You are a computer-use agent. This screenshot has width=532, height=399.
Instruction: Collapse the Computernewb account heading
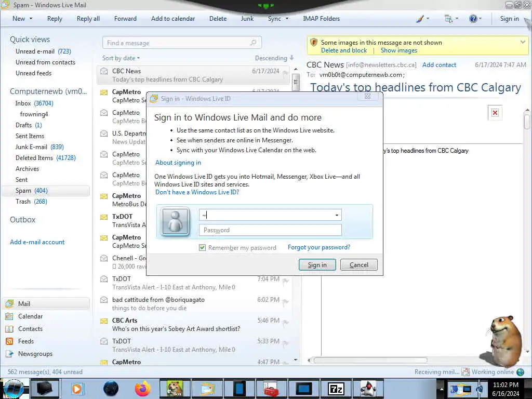48,91
